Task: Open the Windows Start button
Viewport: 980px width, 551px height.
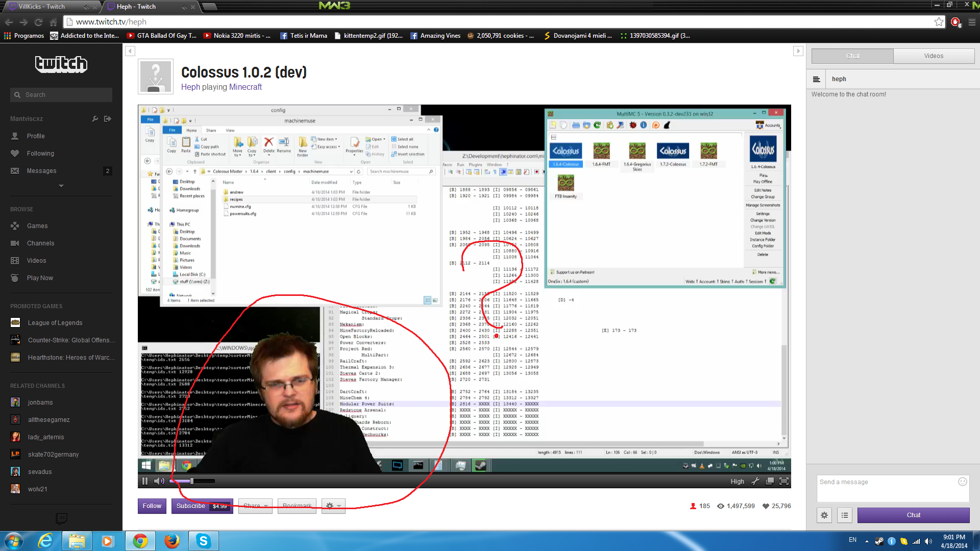Action: click(x=13, y=541)
